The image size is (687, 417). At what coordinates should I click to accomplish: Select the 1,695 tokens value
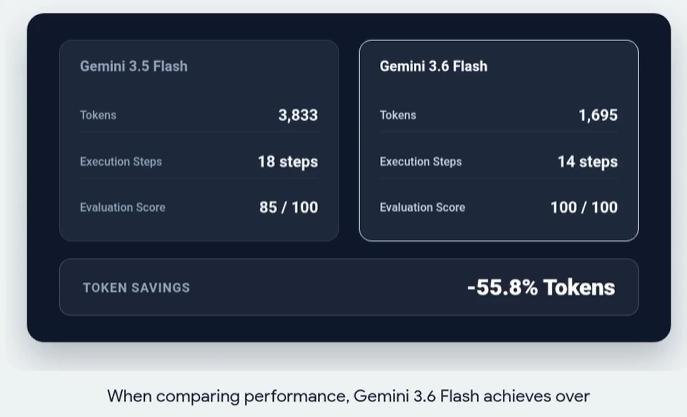[598, 115]
